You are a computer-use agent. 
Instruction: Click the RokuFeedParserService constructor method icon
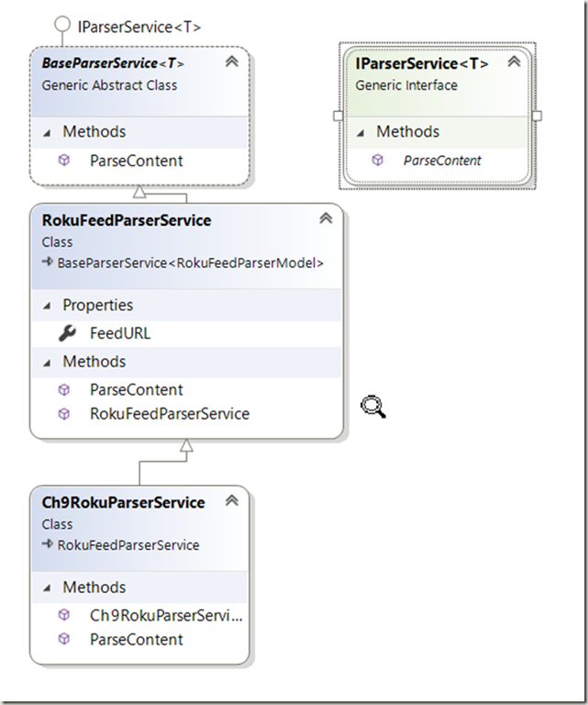(64, 414)
